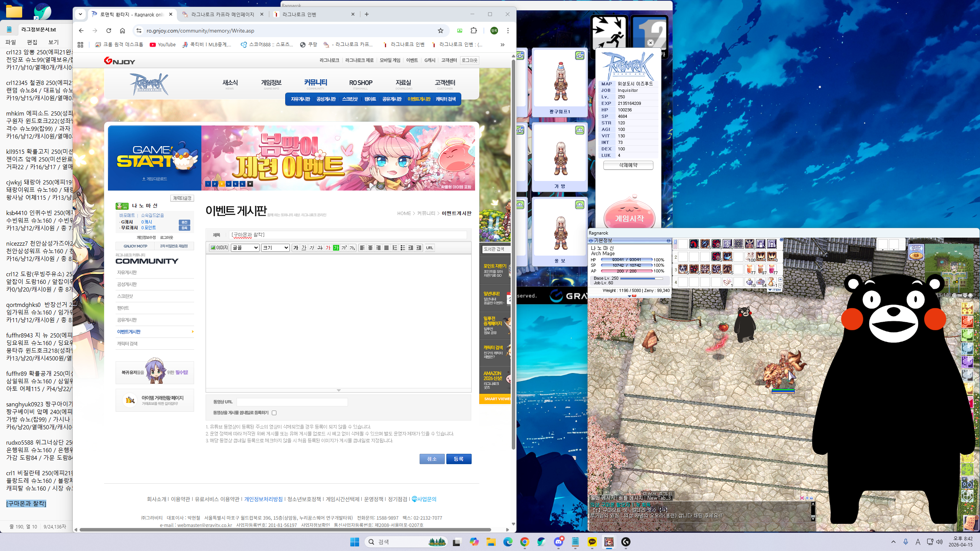Check the video thumbnail registration checkbox

coord(274,413)
